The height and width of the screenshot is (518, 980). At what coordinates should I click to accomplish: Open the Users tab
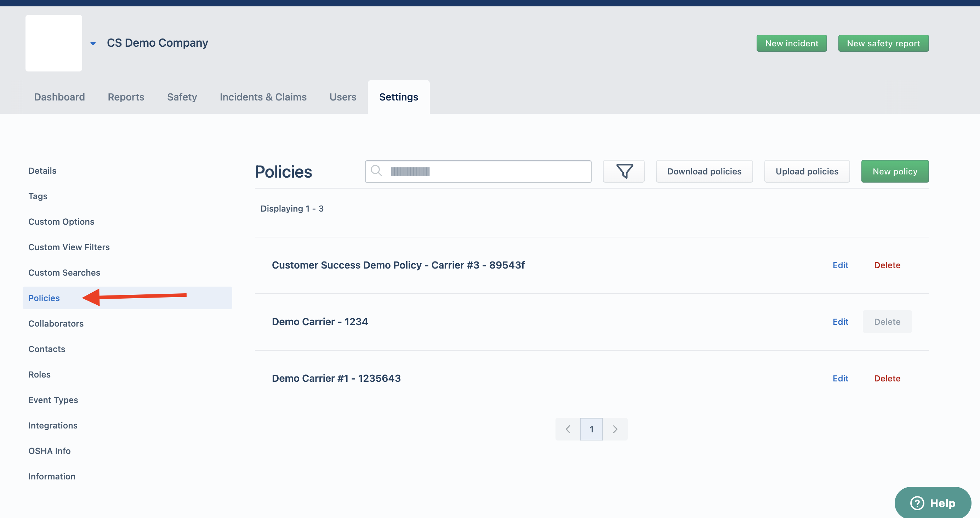coord(343,97)
